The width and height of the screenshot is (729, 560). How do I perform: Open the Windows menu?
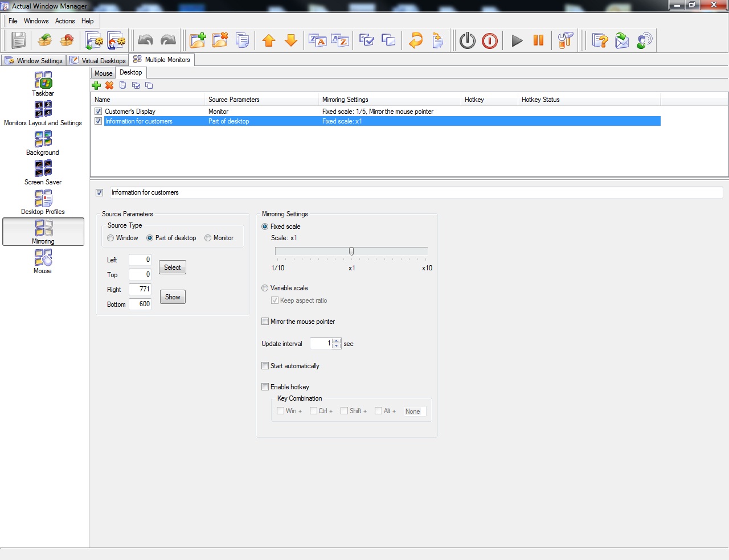tap(36, 21)
